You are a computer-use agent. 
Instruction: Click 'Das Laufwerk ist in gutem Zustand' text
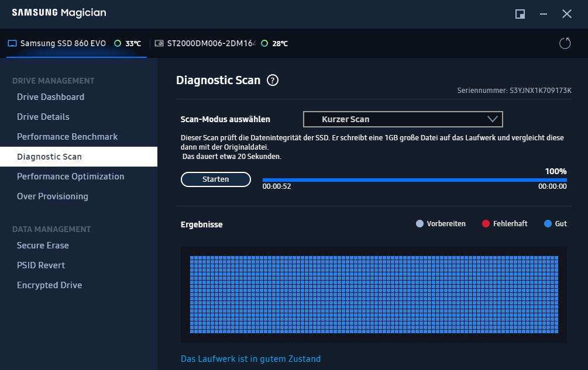pyautogui.click(x=250, y=359)
